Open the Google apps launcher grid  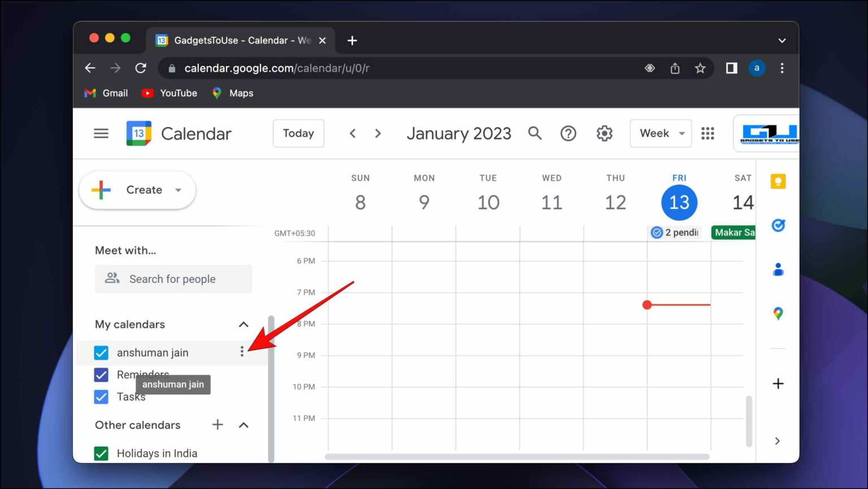click(x=708, y=133)
